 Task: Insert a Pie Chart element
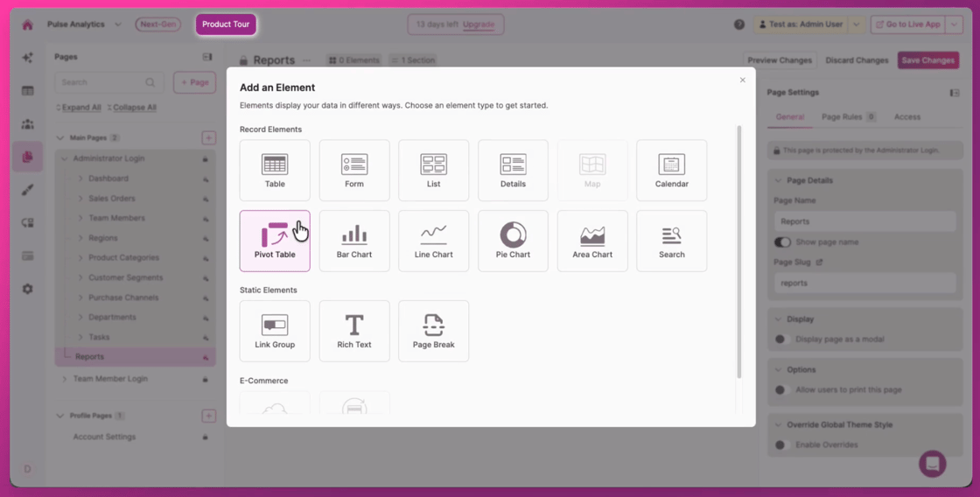pyautogui.click(x=513, y=241)
